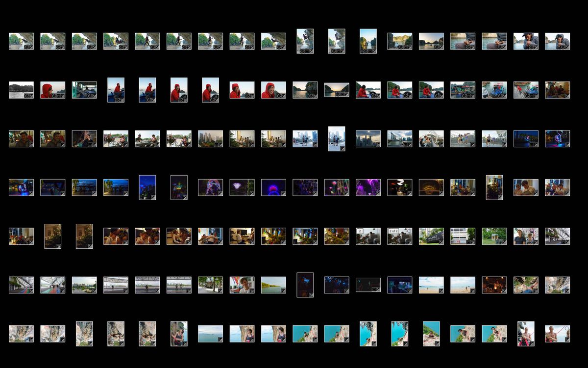Select the sunset over the bay thumbnail in top row
This screenshot has height=368, width=588.
pyautogui.click(x=431, y=41)
